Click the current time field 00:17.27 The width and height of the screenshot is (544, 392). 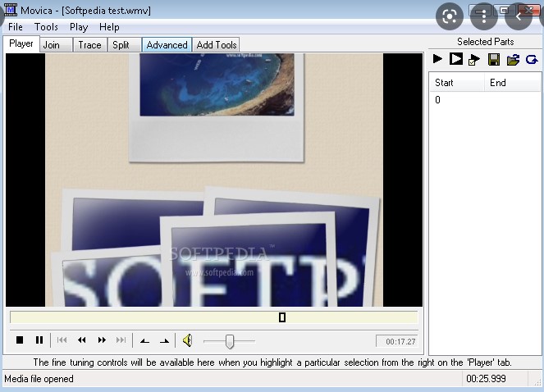click(x=397, y=342)
